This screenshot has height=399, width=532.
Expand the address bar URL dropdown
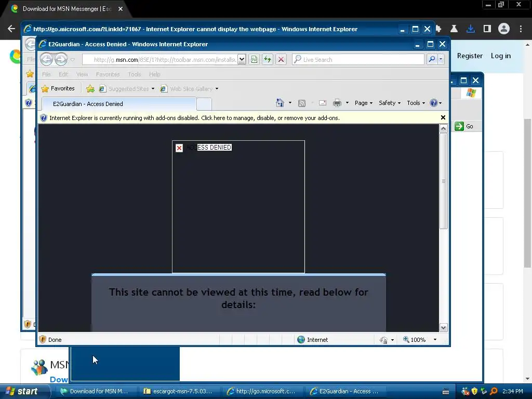tap(242, 59)
